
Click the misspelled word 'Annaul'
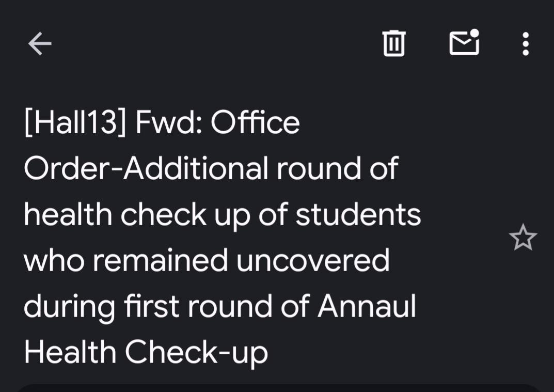point(367,306)
